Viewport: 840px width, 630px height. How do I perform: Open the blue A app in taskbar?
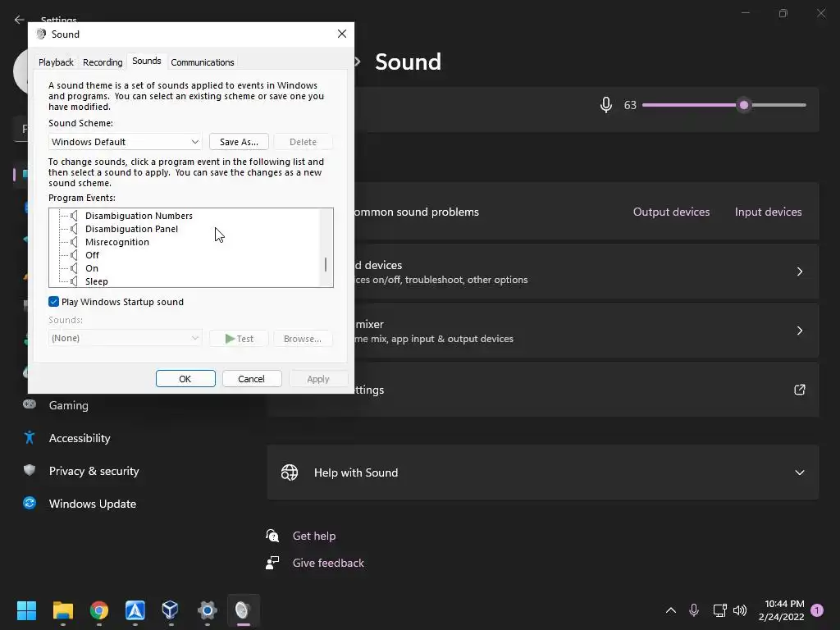coord(135,610)
